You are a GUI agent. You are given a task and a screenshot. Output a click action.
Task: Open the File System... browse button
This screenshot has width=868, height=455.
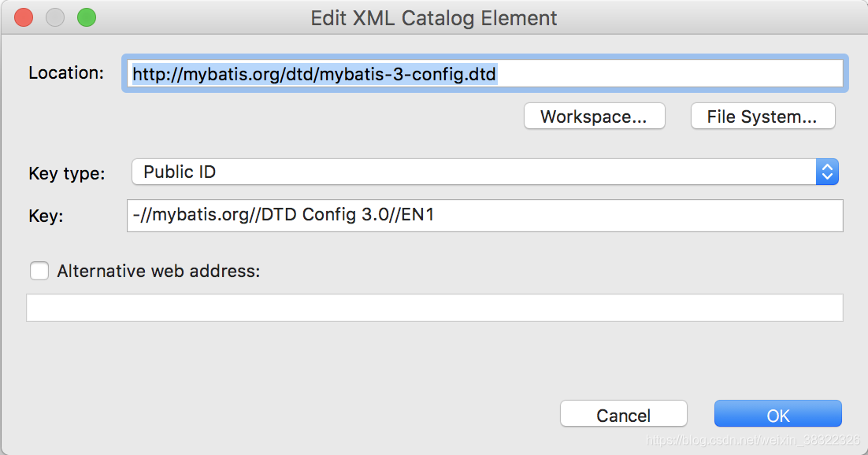(762, 117)
